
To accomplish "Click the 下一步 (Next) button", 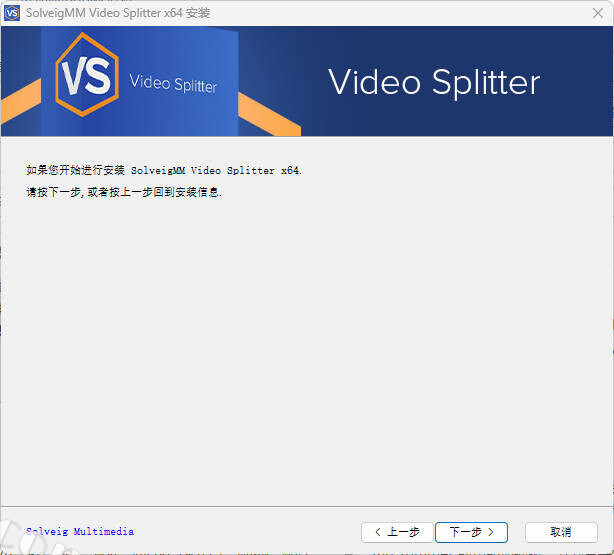I will pyautogui.click(x=471, y=532).
